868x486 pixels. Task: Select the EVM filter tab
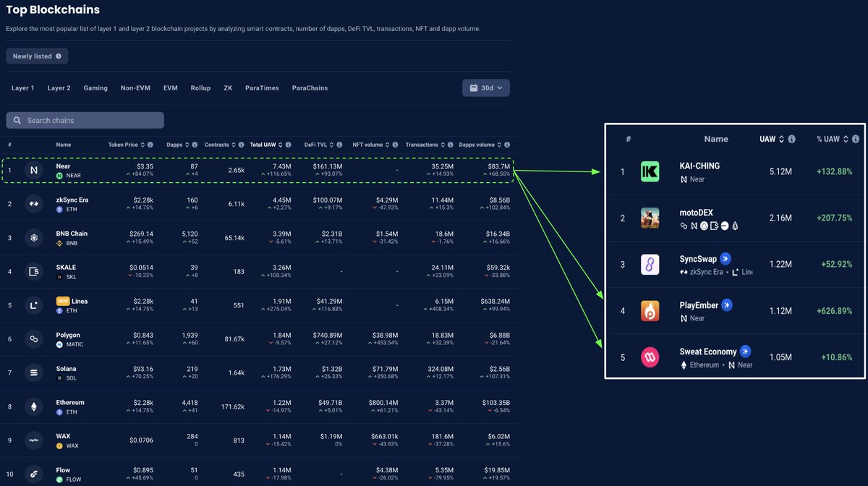click(x=171, y=88)
